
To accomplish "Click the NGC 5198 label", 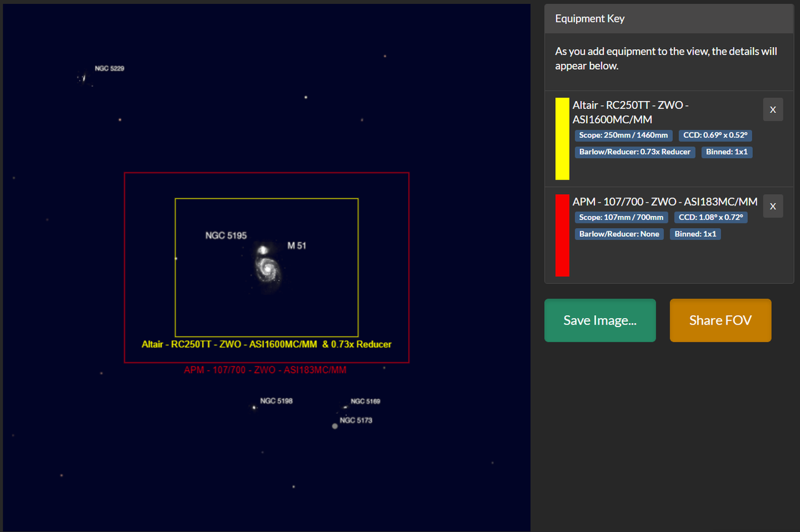I will tap(277, 401).
